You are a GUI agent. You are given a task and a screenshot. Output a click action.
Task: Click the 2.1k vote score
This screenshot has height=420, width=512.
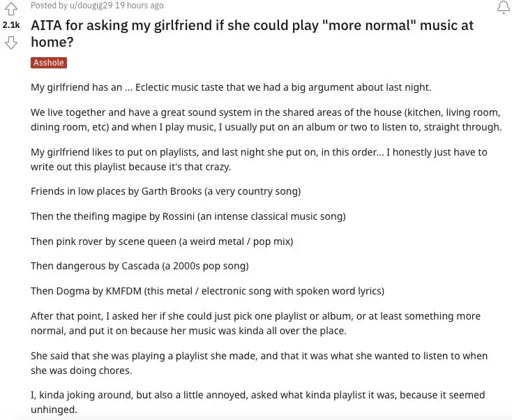[x=11, y=25]
